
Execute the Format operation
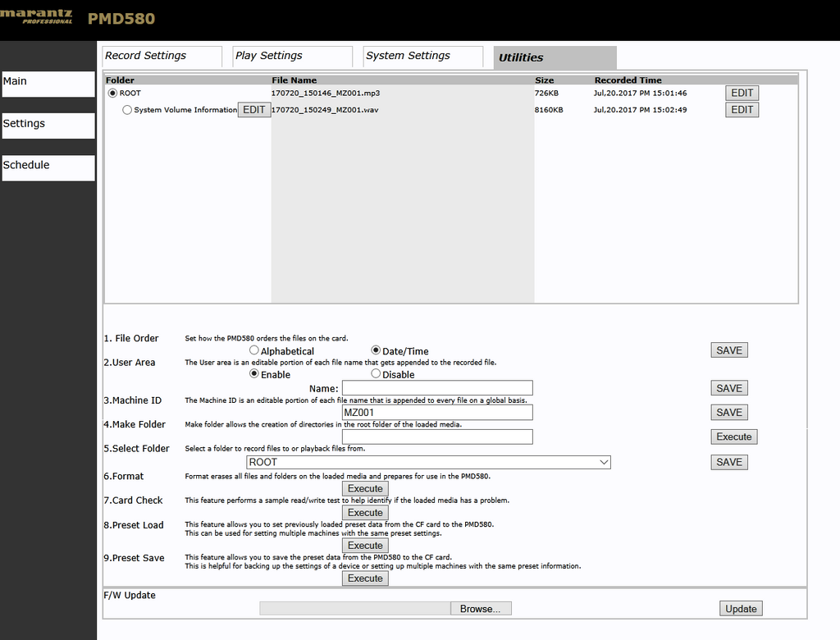[365, 489]
